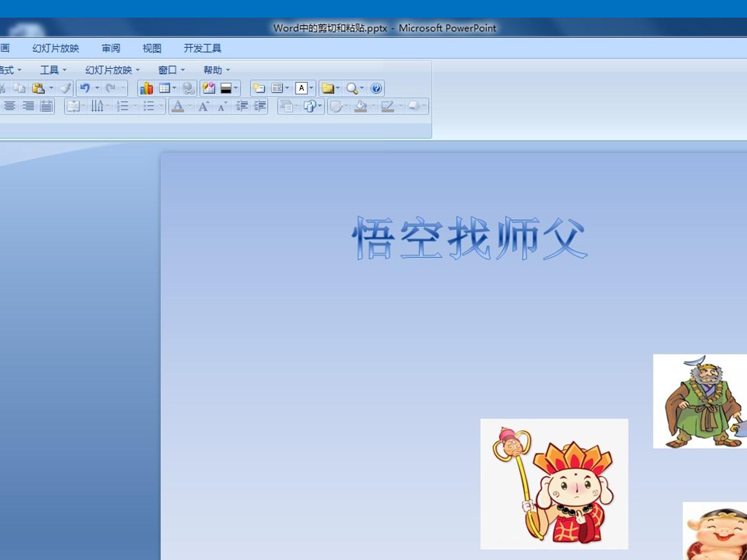Open the 开发工具 tab
Image resolution: width=747 pixels, height=560 pixels.
202,48
